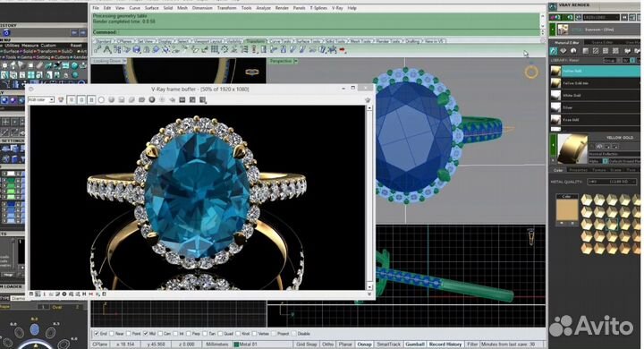Click the yellow gold material preview thumbnail

tap(572, 149)
